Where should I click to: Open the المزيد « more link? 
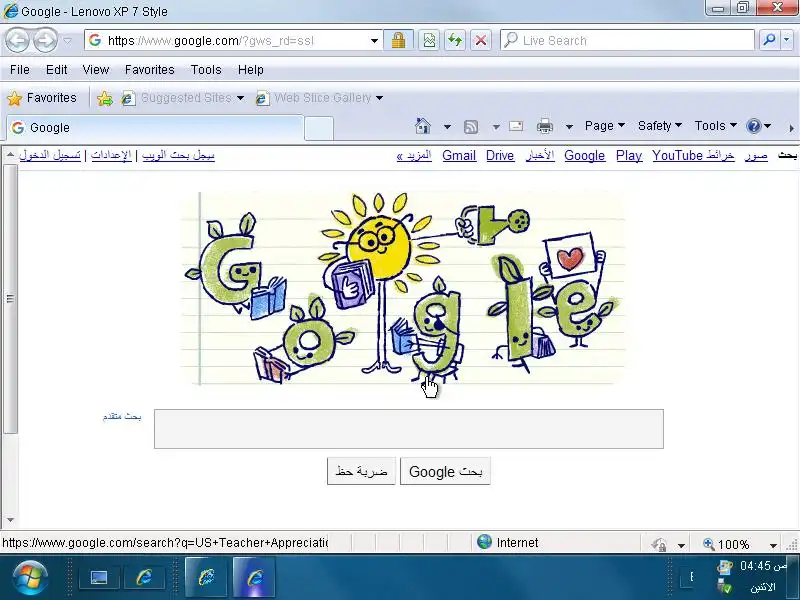pyautogui.click(x=414, y=156)
